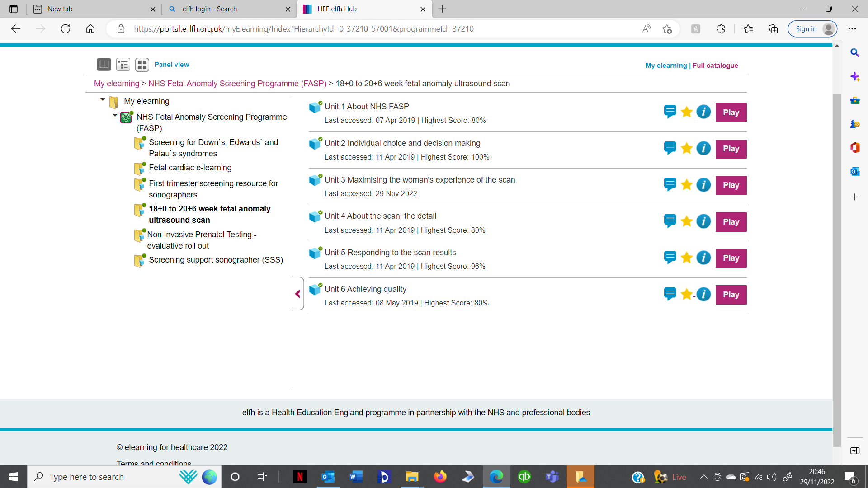Switch to grid tile view icon

click(142, 65)
